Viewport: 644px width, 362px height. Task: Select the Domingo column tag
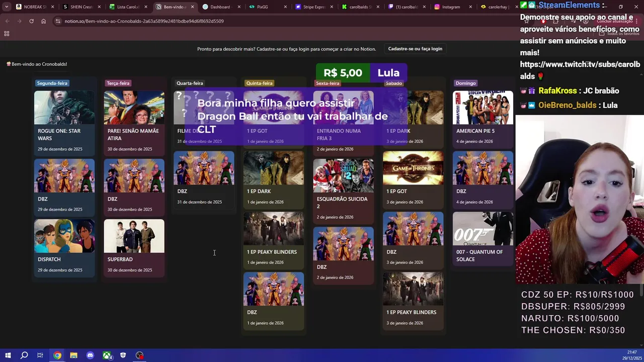(x=465, y=83)
